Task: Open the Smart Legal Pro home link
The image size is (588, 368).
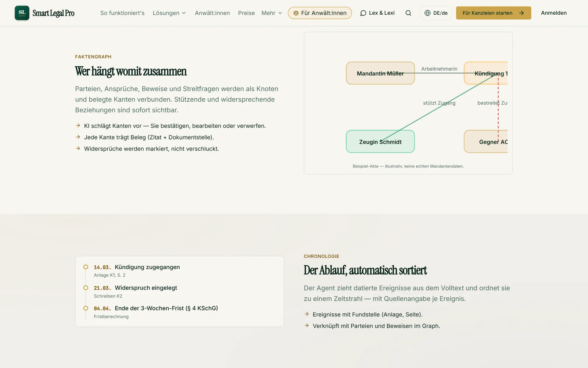Action: [x=44, y=13]
